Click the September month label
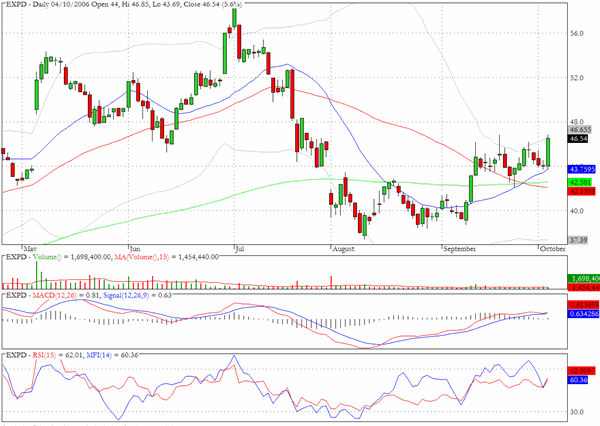This screenshot has height=426, width=600. click(460, 249)
